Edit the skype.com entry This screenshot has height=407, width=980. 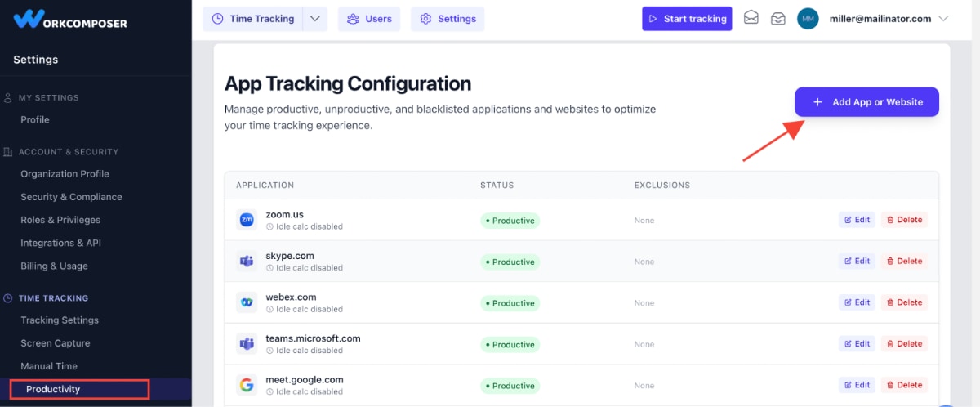coord(857,262)
